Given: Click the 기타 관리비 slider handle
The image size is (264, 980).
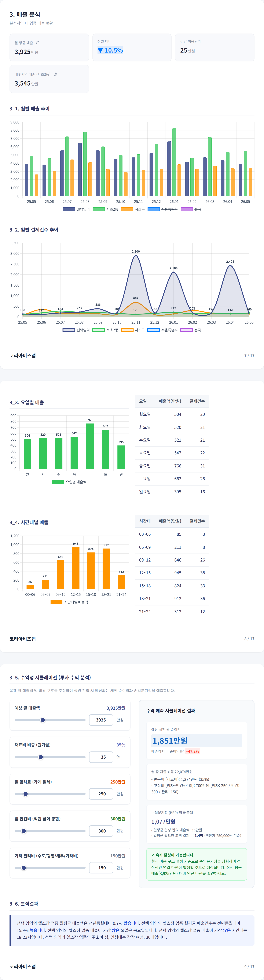Looking at the screenshot, I should pyautogui.click(x=24, y=868).
